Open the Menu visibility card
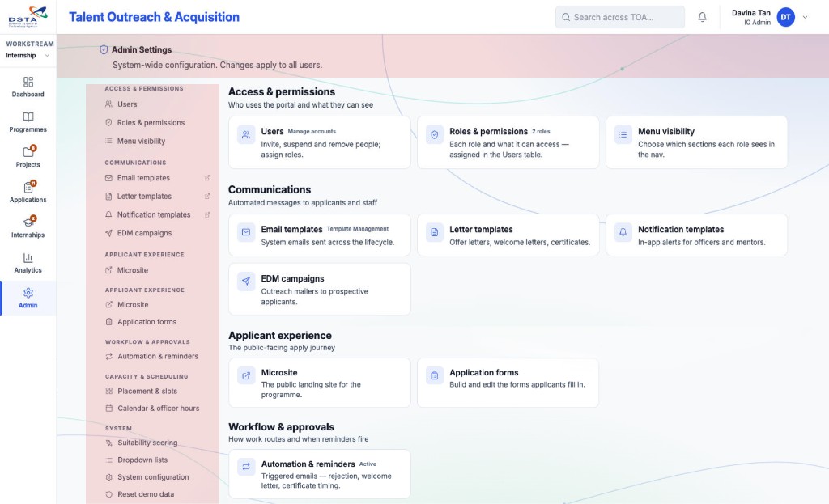This screenshot has width=829, height=504. point(696,142)
